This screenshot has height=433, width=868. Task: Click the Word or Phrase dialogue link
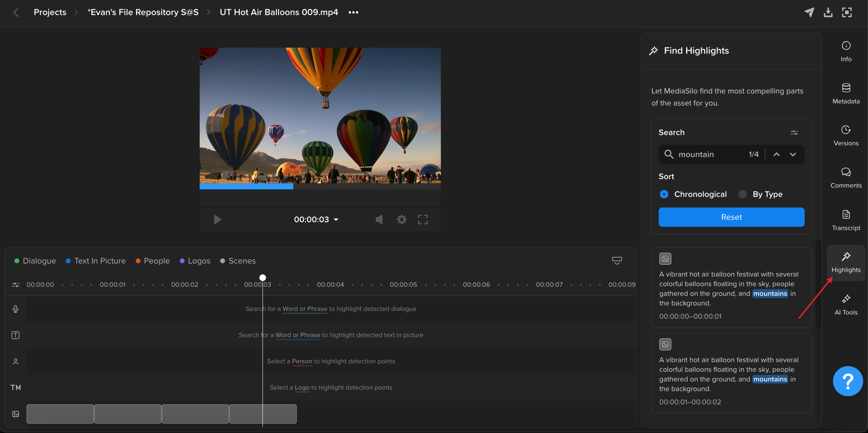click(305, 309)
